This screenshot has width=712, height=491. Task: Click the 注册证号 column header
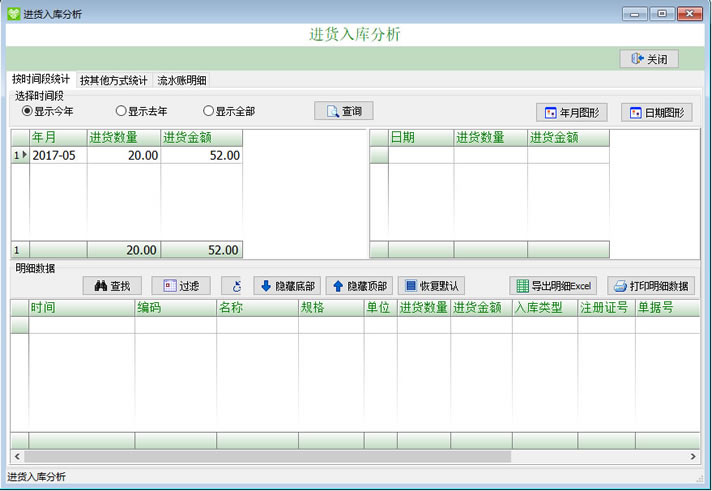(606, 308)
